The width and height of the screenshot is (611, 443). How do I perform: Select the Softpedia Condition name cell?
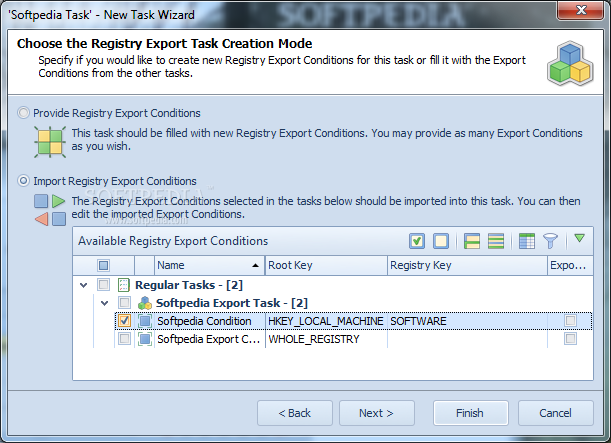click(210, 321)
